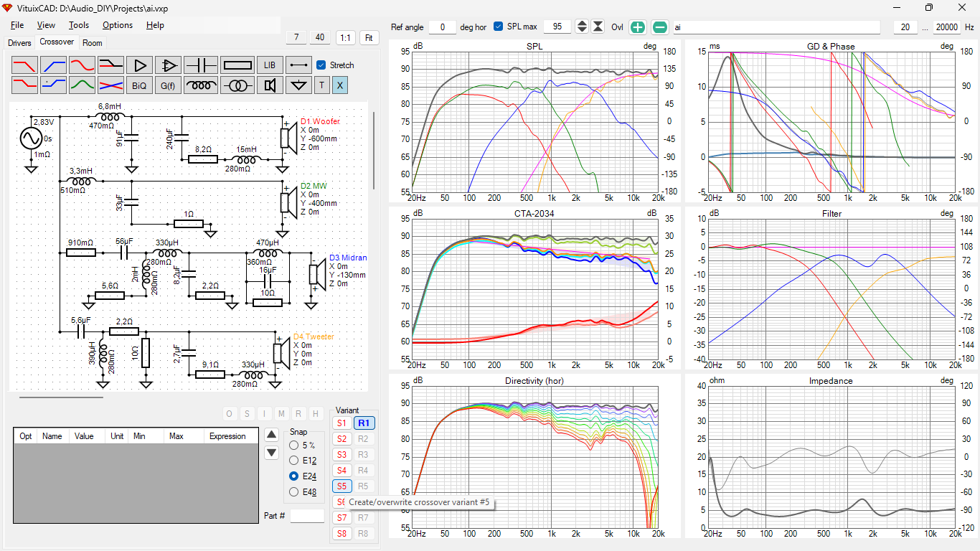Image resolution: width=980 pixels, height=551 pixels.
Task: Select the blue high-shelf filter icon
Action: 53,85
